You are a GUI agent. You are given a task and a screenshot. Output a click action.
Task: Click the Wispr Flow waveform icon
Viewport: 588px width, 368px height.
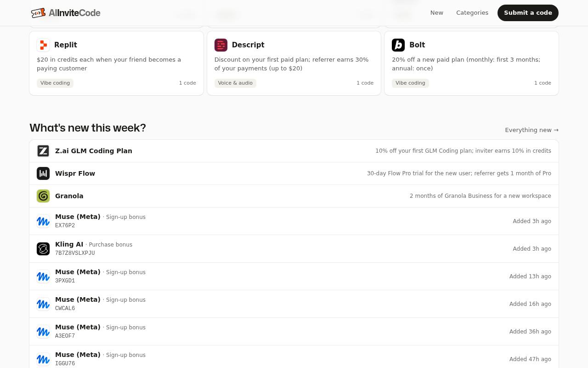pos(43,173)
